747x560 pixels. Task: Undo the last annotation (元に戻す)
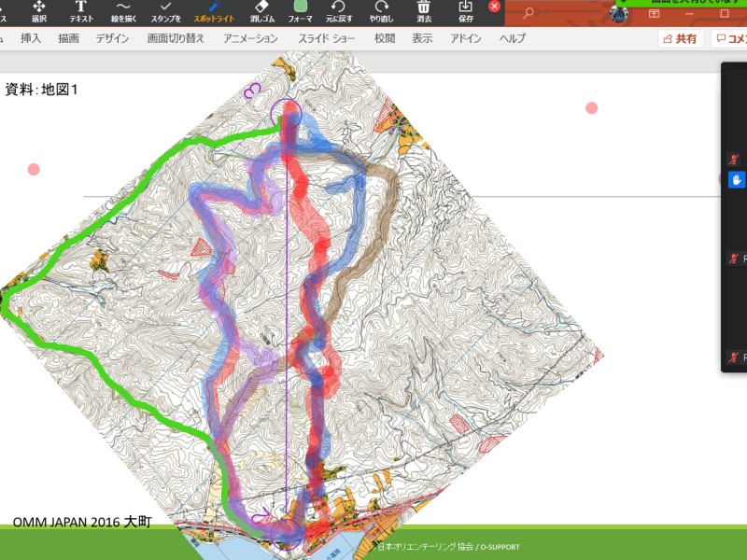338,11
